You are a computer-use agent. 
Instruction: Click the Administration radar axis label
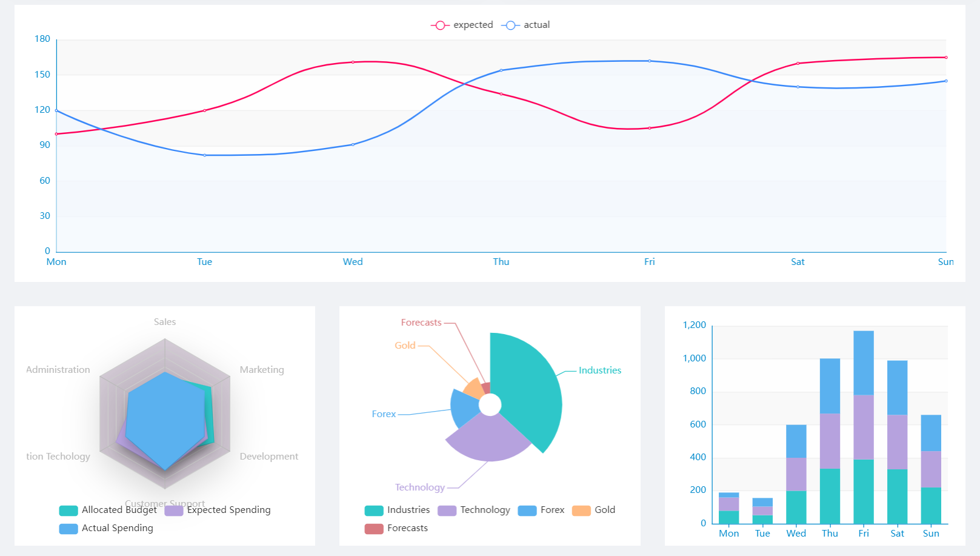(x=58, y=370)
